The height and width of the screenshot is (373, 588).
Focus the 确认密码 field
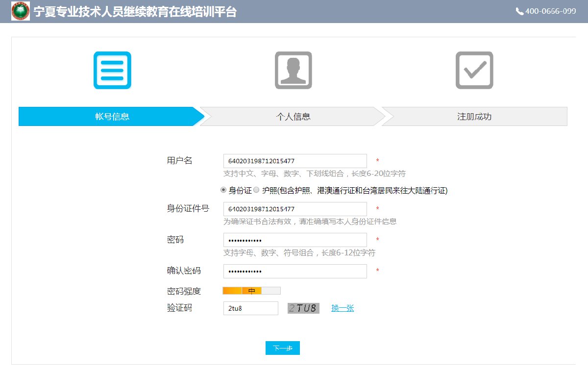click(x=294, y=272)
